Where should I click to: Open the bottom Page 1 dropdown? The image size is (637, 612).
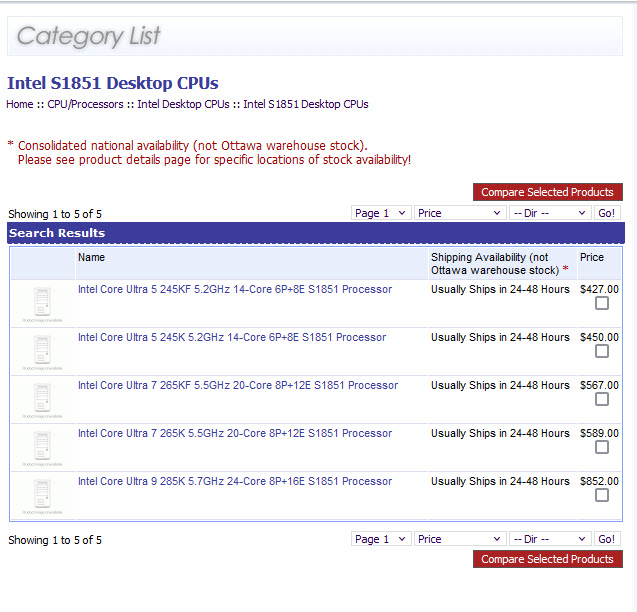tap(381, 539)
